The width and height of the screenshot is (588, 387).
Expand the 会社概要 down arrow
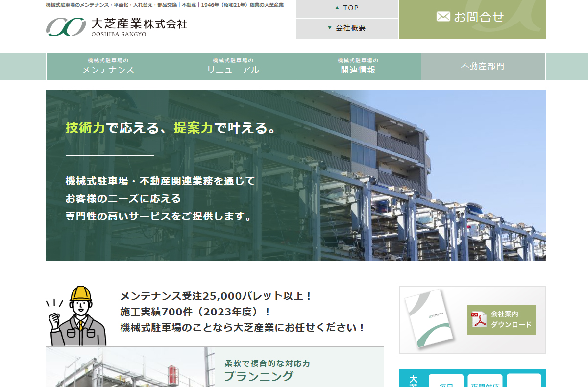pos(330,28)
